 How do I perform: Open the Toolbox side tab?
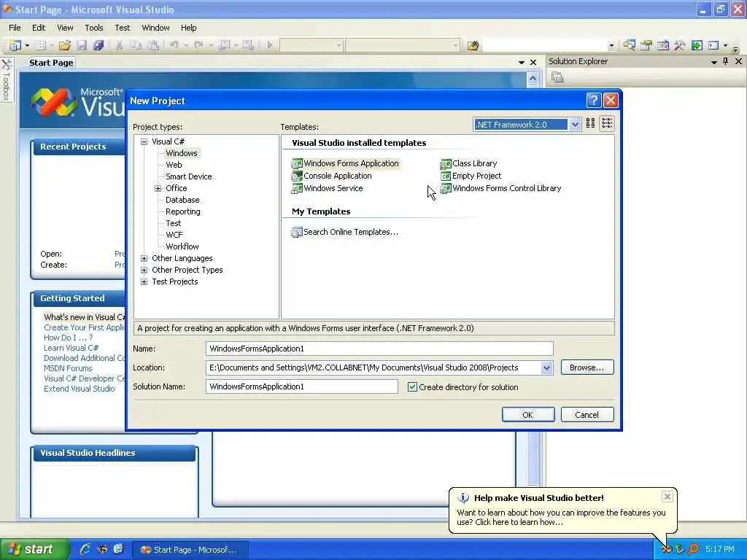(6, 79)
